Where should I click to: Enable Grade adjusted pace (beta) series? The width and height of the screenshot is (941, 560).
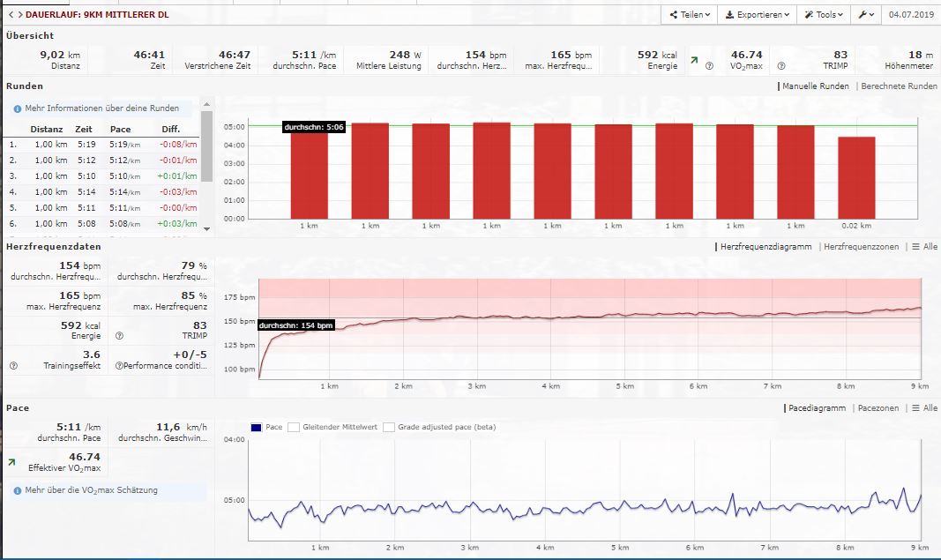pyautogui.click(x=389, y=427)
